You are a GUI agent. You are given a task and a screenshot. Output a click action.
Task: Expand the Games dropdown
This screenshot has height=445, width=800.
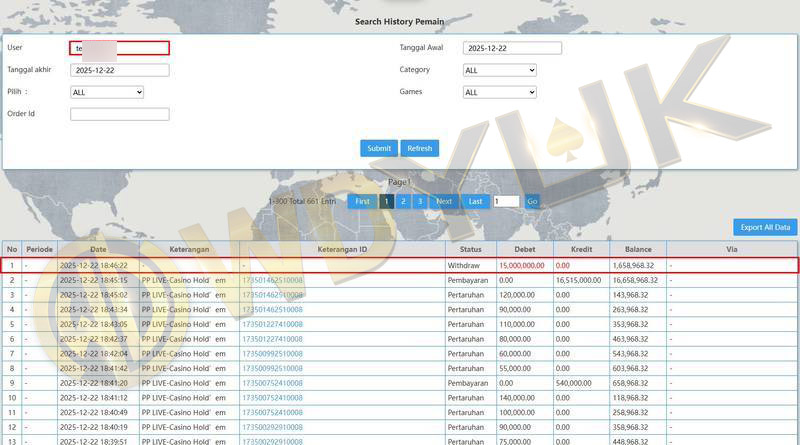500,92
